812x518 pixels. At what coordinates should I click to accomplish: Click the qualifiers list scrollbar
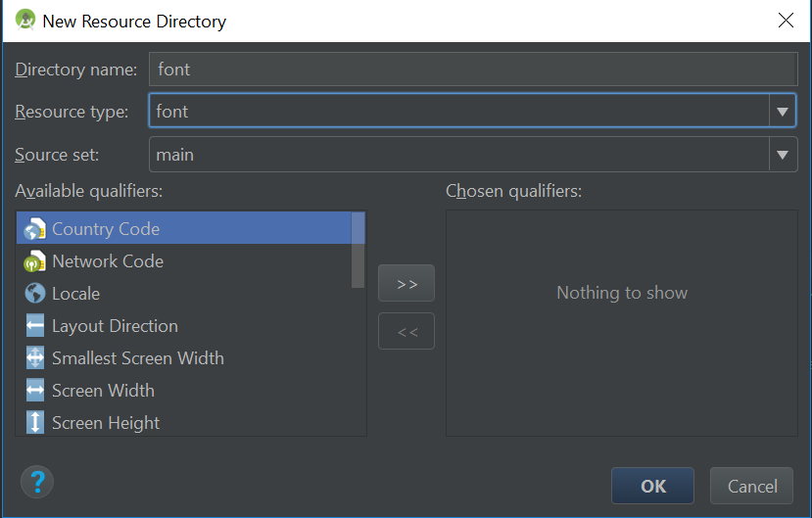pyautogui.click(x=358, y=251)
